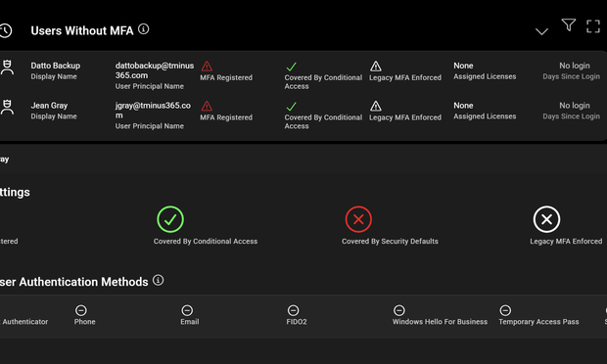
Task: Click the Covered By Security Defaults label
Action: tap(390, 242)
